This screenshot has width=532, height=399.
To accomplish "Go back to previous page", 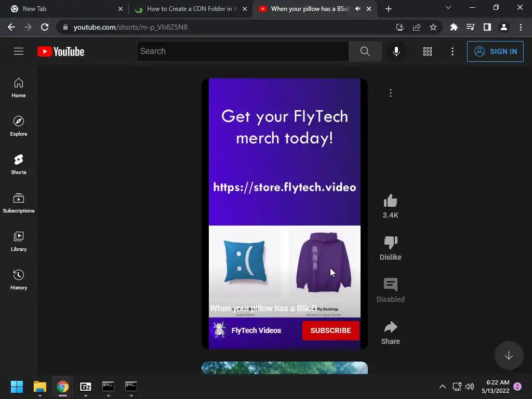I will coord(11,27).
